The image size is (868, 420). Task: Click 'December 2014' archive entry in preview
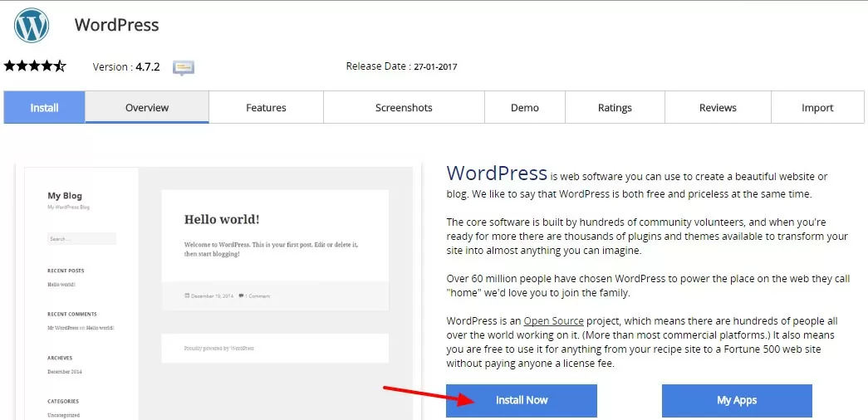click(65, 372)
